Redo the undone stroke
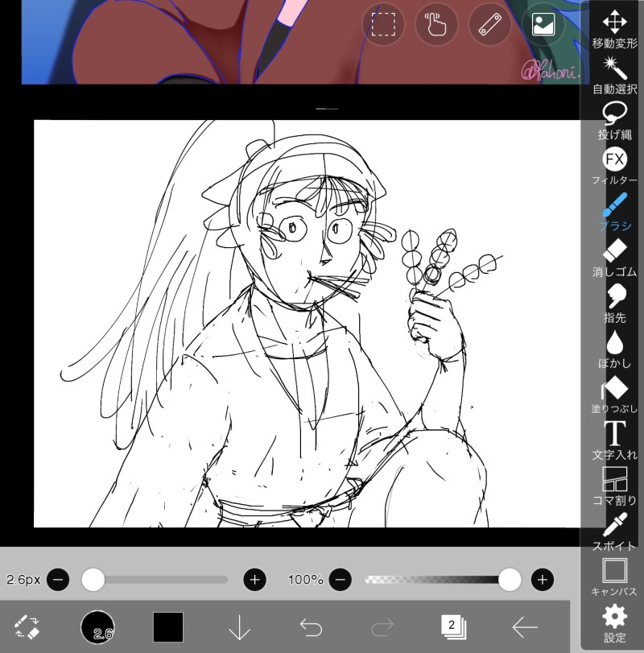The image size is (644, 653). point(382,626)
